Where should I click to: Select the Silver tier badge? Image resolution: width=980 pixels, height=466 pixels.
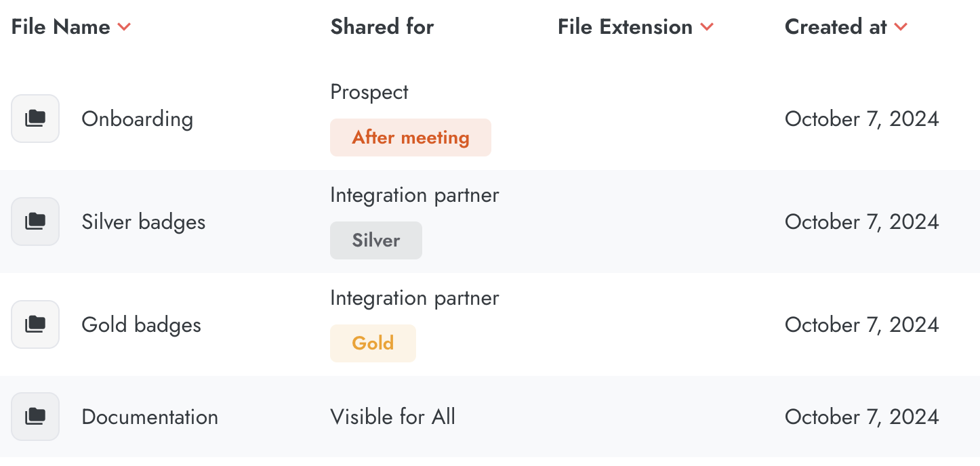pos(375,240)
